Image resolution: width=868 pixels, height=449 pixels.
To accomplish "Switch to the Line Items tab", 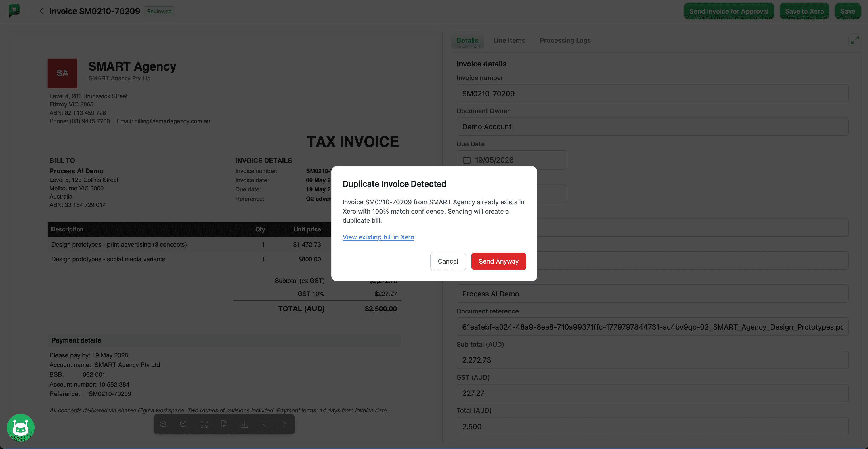I will (509, 40).
